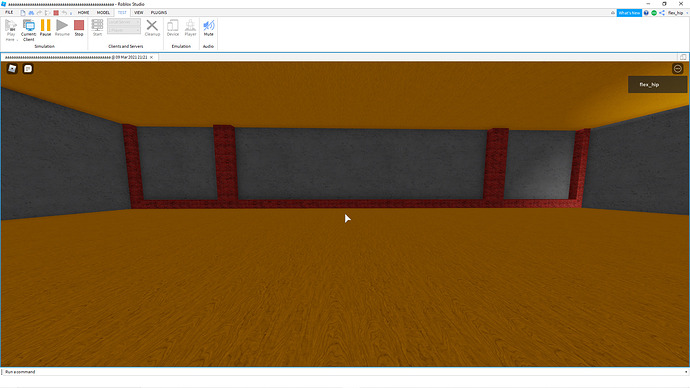Click the Device emulation icon

(x=172, y=28)
